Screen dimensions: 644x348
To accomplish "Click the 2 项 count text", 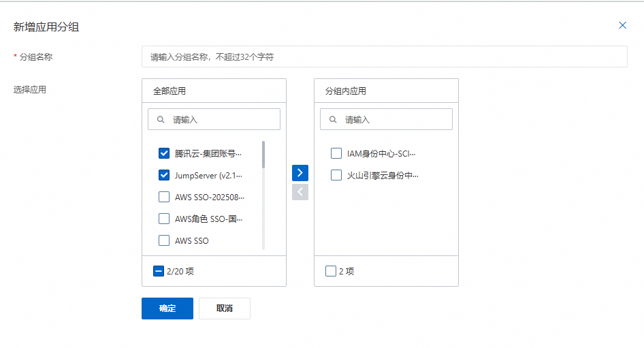I will [347, 271].
